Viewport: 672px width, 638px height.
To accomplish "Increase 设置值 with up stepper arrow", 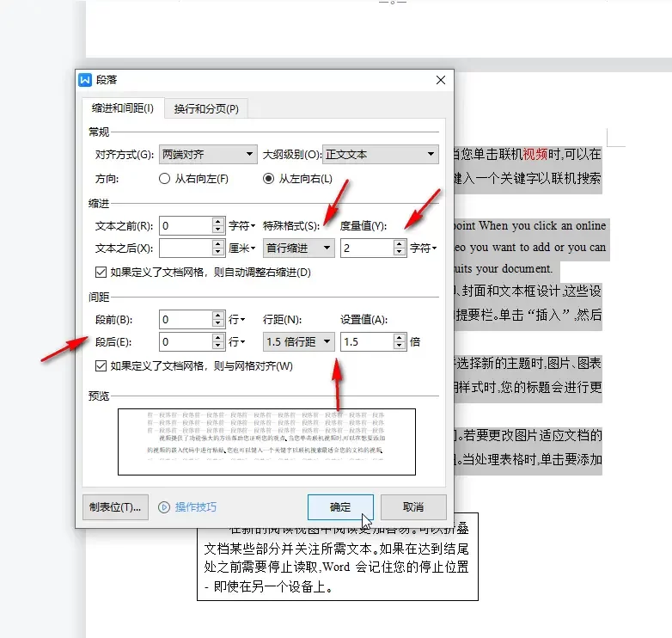I will 400,337.
